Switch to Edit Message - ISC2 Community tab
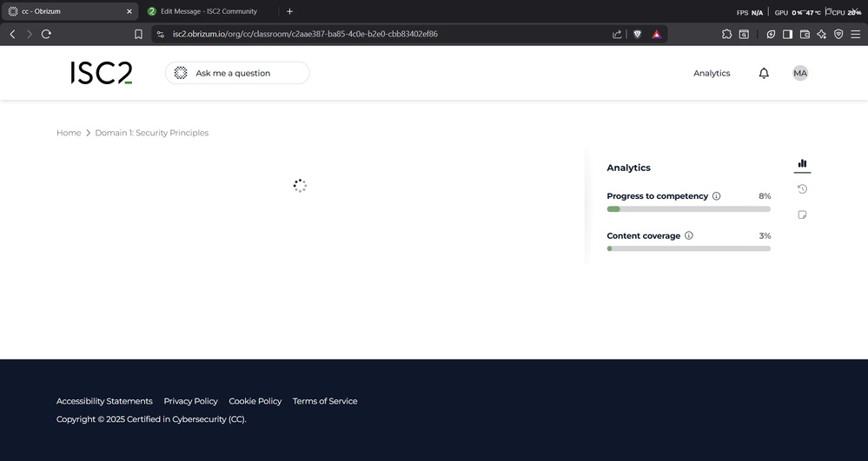The height and width of the screenshot is (461, 868). [209, 11]
